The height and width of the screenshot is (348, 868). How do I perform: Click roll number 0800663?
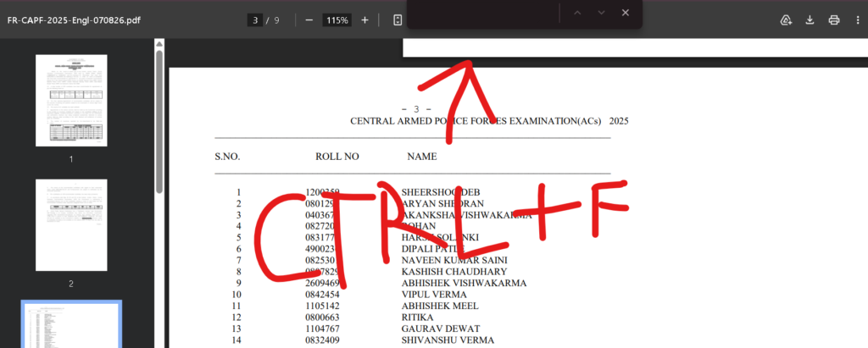[322, 318]
